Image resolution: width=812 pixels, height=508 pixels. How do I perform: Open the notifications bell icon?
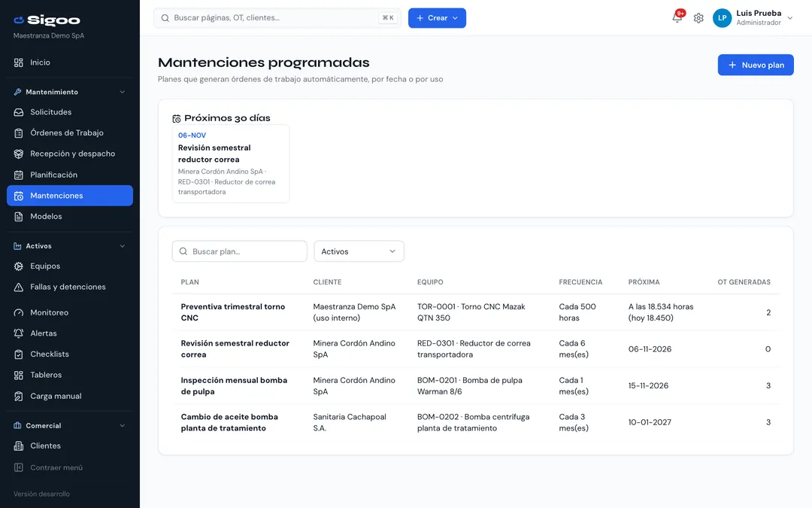pos(677,17)
